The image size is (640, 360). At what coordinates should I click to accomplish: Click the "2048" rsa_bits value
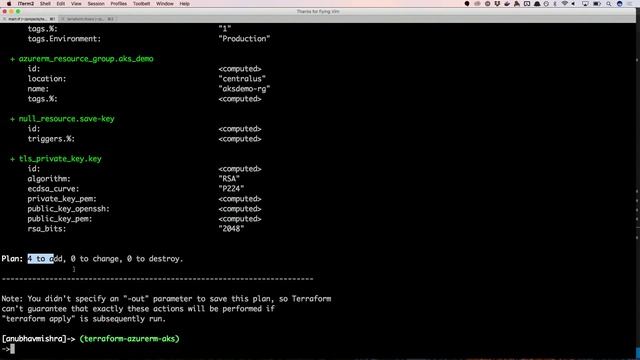231,229
